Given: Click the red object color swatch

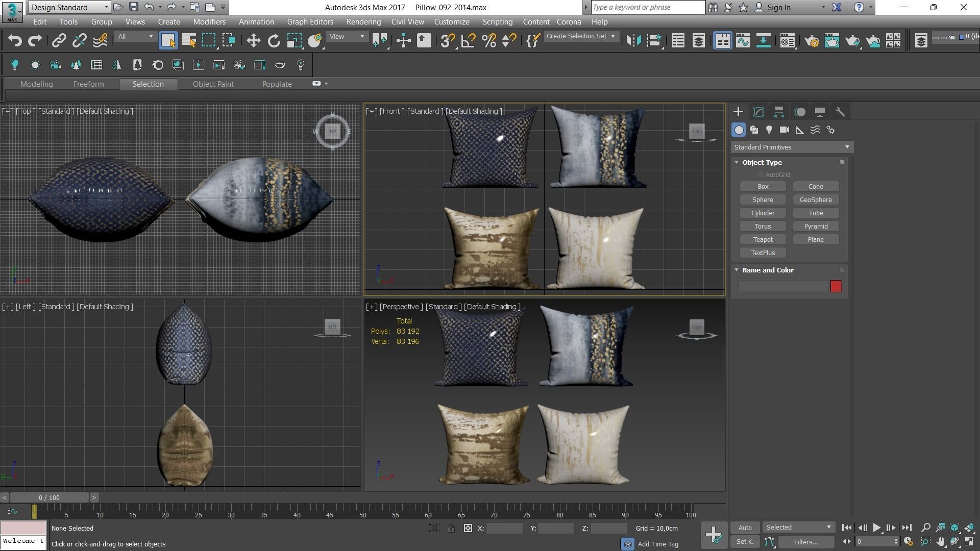Looking at the screenshot, I should point(836,287).
